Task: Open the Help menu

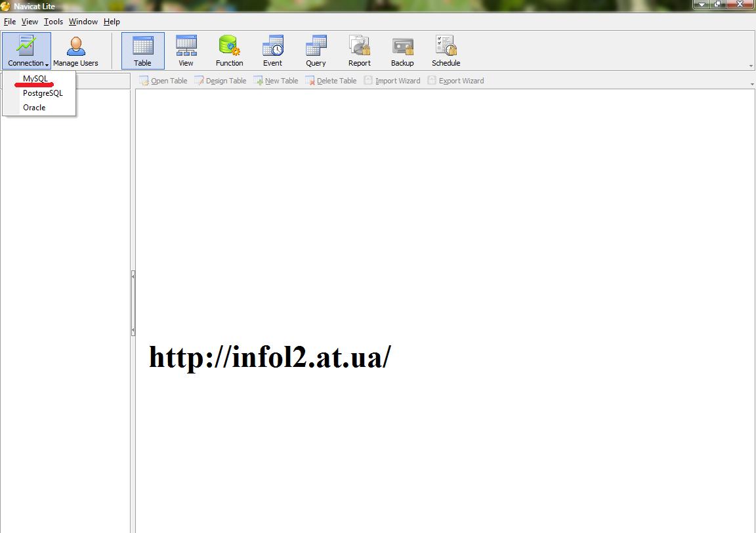Action: pyautogui.click(x=112, y=22)
